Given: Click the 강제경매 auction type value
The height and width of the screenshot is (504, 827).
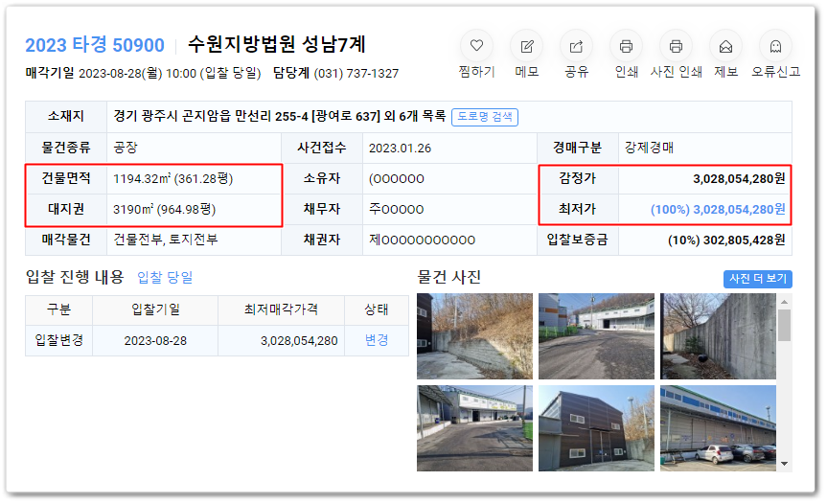Looking at the screenshot, I should tap(650, 148).
